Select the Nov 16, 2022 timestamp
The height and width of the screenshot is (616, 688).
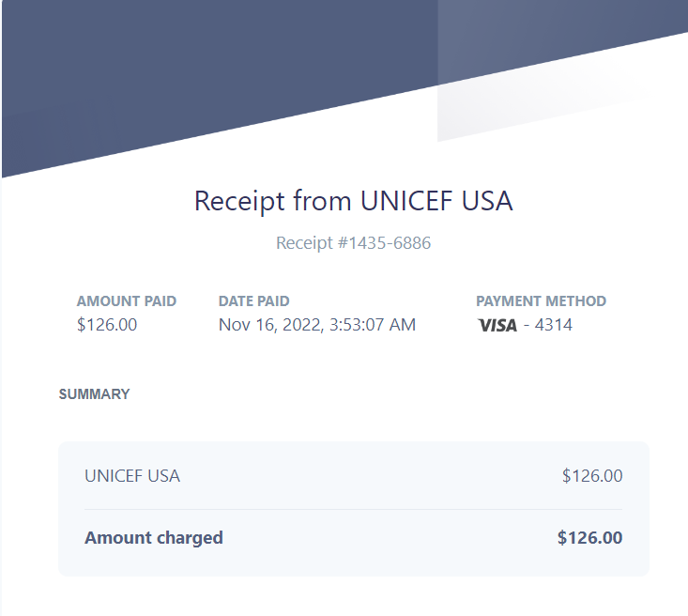pos(317,325)
